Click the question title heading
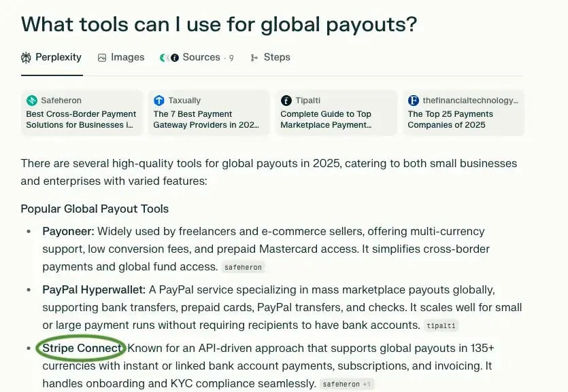The image size is (568, 392). click(x=219, y=24)
